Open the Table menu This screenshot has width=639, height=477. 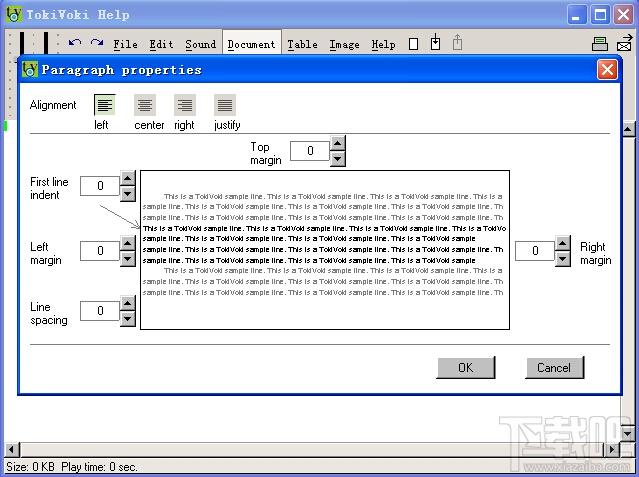pos(302,44)
